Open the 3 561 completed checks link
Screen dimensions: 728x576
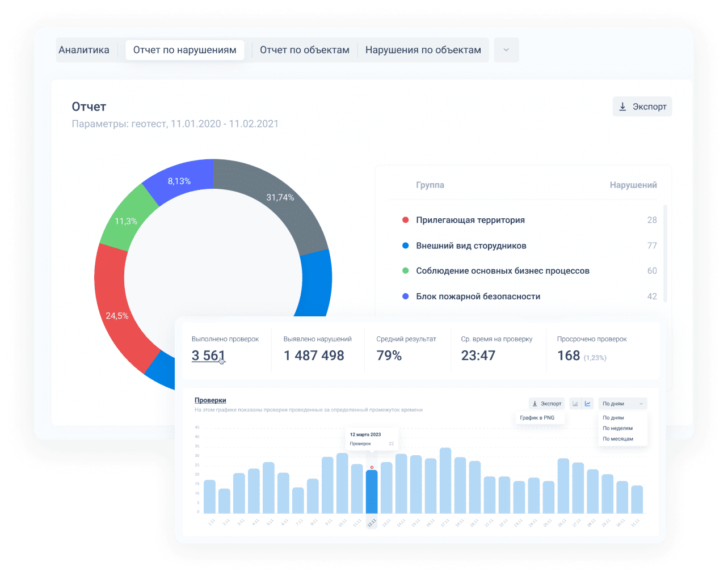(x=208, y=355)
